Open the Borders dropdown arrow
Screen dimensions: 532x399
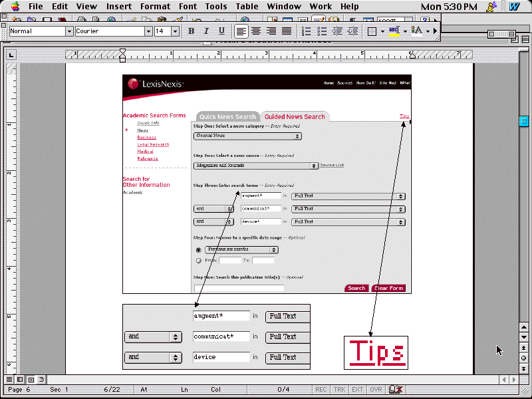(x=383, y=31)
